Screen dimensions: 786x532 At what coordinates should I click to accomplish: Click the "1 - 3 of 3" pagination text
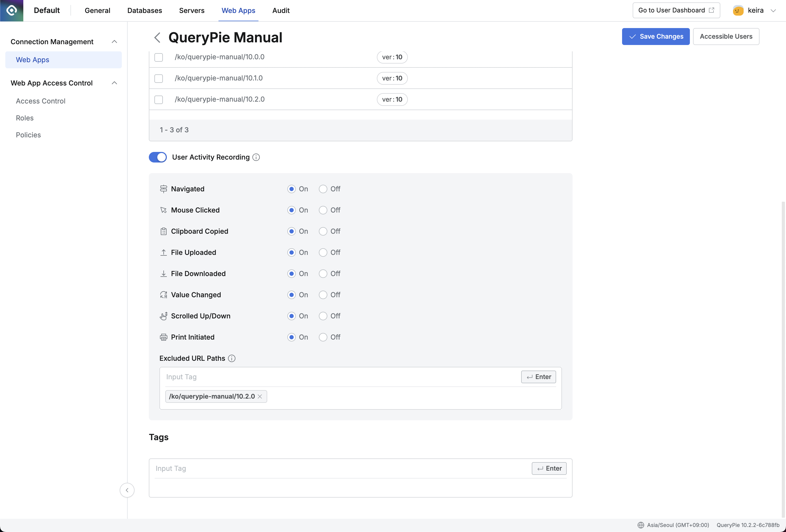(174, 130)
